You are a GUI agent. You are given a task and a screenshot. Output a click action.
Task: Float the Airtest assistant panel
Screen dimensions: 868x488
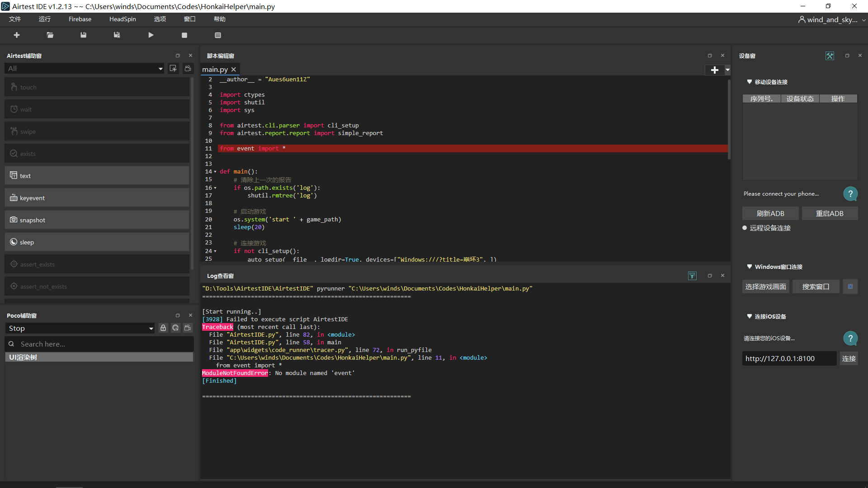click(x=178, y=56)
